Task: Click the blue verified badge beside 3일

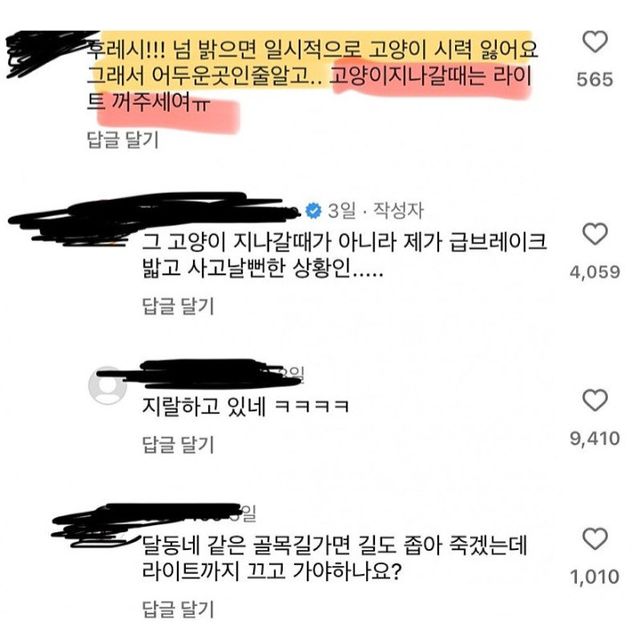Action: pyautogui.click(x=313, y=211)
